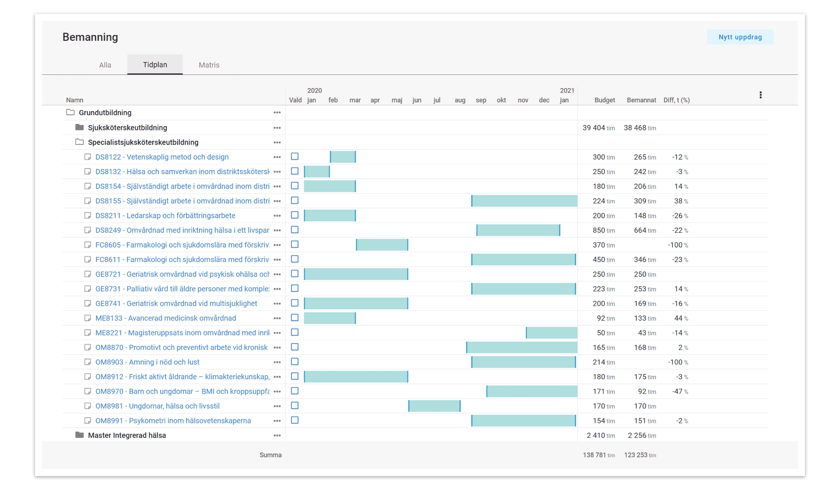Collapse the Grundutbildning folder
The width and height of the screenshot is (840, 504).
click(70, 112)
